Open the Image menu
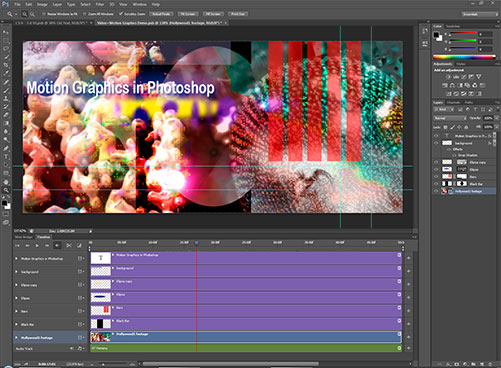Viewport: 501px width, 368px height. 42,4
